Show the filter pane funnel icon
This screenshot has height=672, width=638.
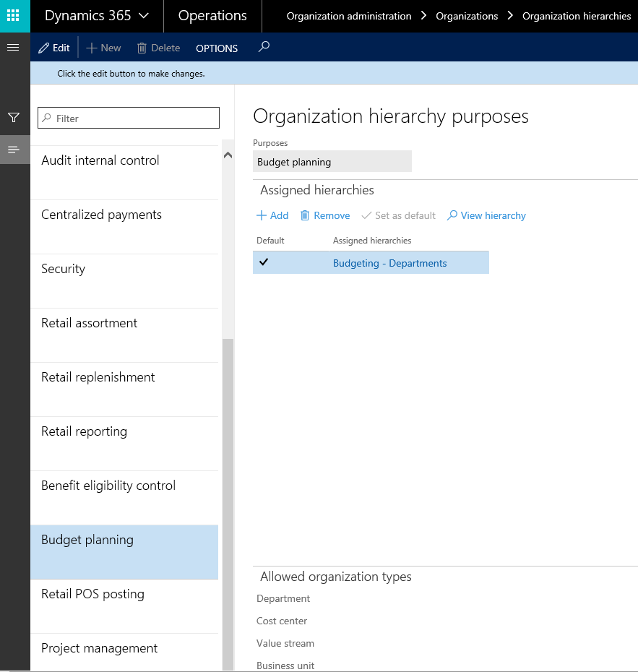pyautogui.click(x=14, y=118)
